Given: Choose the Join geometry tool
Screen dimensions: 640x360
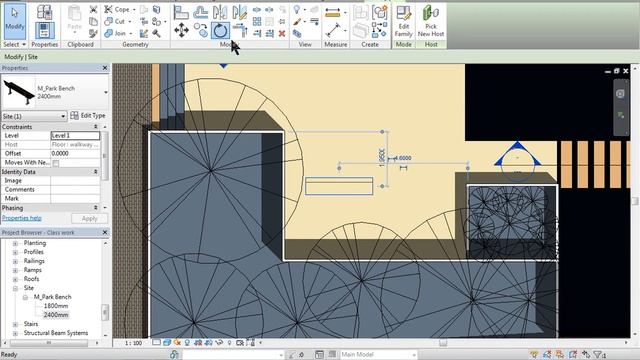Looking at the screenshot, I should click(116, 33).
